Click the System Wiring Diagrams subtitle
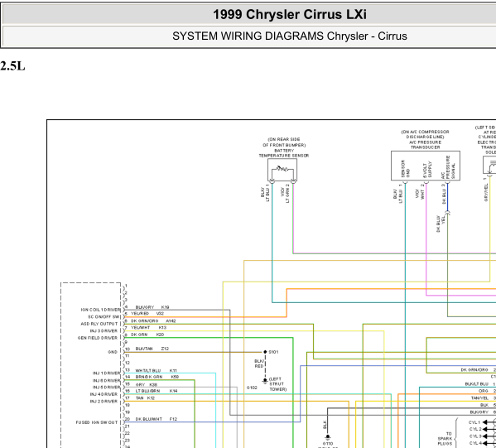 (290, 36)
